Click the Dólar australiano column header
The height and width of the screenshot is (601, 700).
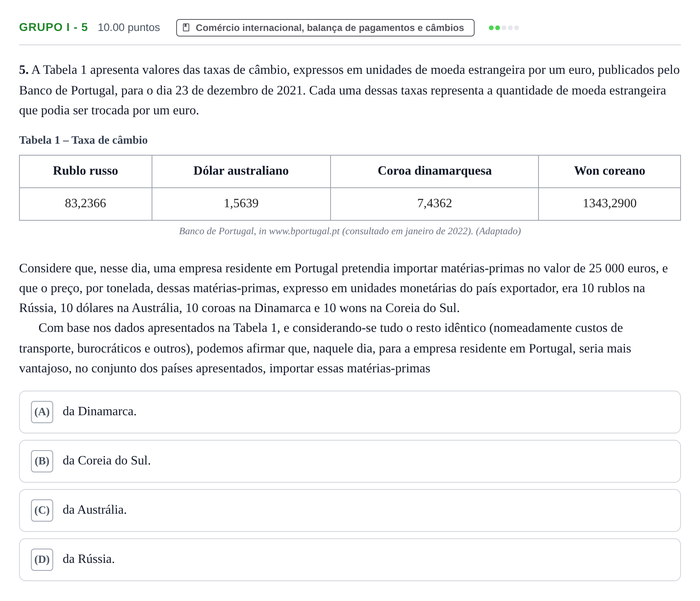(241, 171)
